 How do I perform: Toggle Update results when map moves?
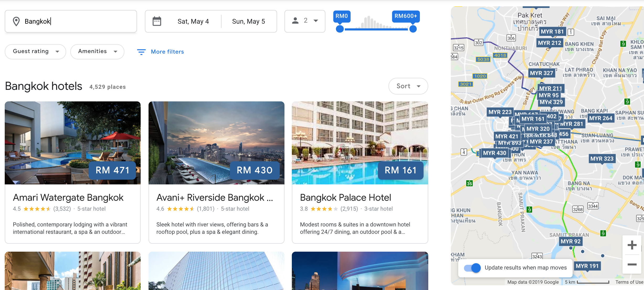pyautogui.click(x=472, y=268)
